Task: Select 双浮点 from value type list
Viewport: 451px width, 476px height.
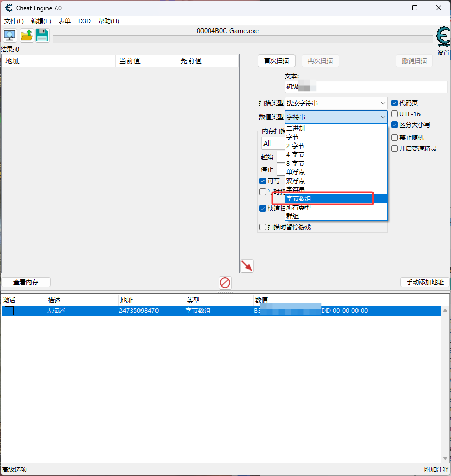Action: click(x=336, y=181)
